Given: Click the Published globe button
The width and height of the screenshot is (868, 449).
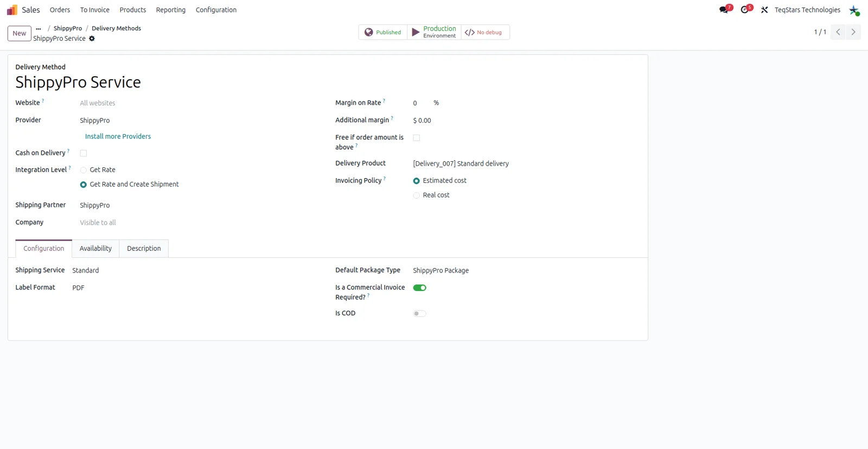Looking at the screenshot, I should (383, 32).
